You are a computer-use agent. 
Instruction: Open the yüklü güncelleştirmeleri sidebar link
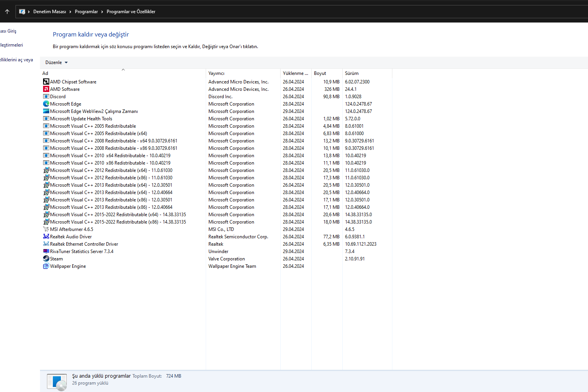(11, 45)
